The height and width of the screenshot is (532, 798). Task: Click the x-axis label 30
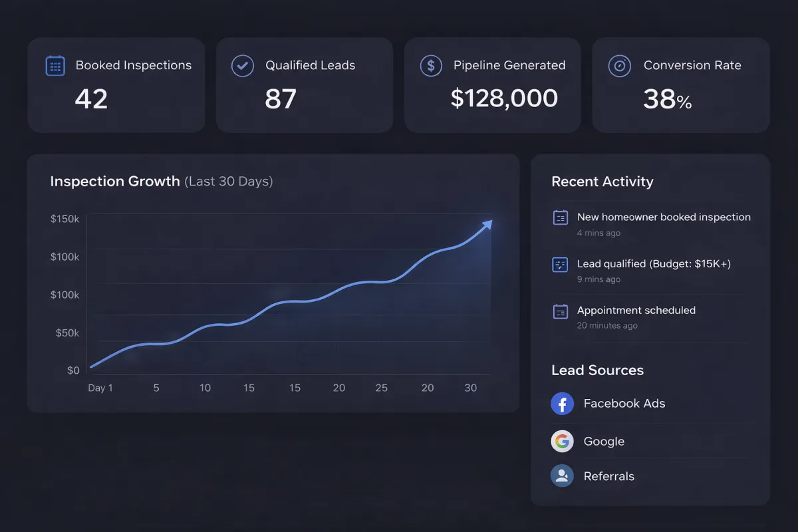(x=470, y=388)
